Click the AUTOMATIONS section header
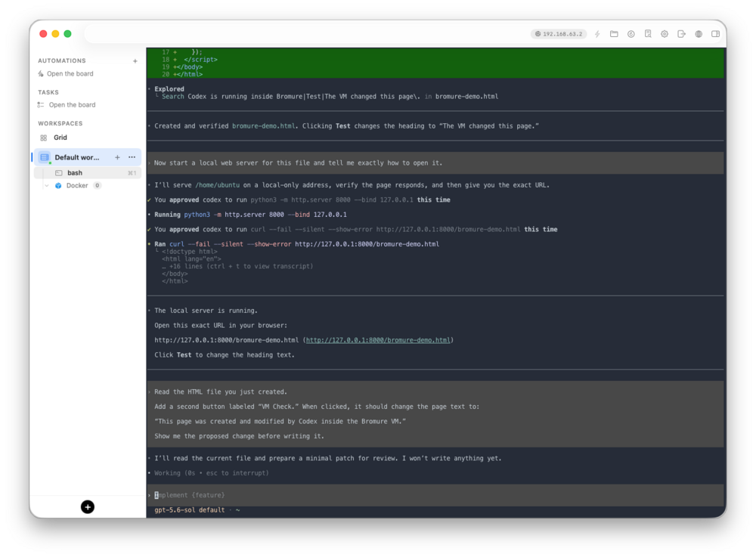 pyautogui.click(x=62, y=60)
